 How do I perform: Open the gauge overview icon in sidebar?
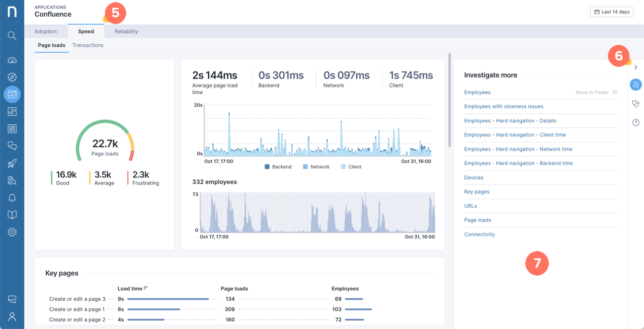click(x=12, y=60)
